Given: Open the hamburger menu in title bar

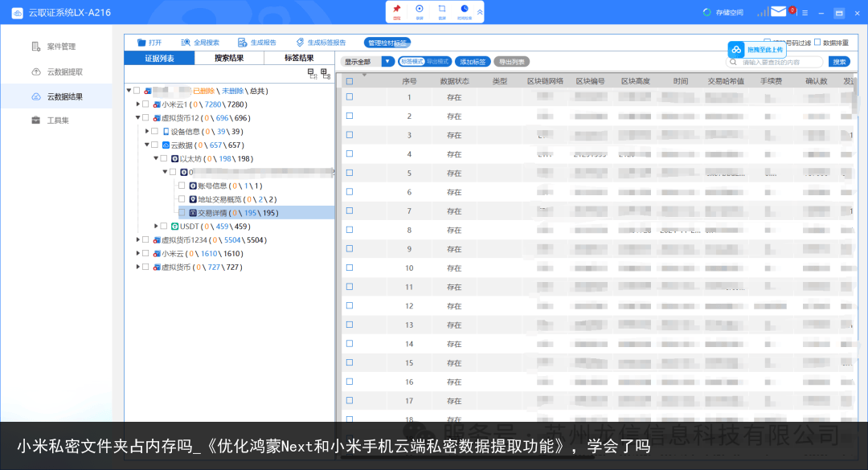Looking at the screenshot, I should point(805,13).
